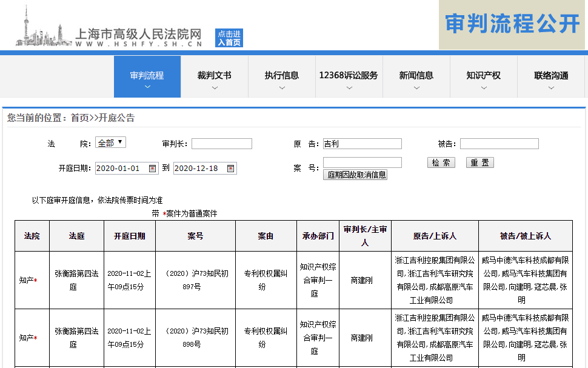Click the 重置 reset button
The image size is (588, 368).
coord(479,163)
